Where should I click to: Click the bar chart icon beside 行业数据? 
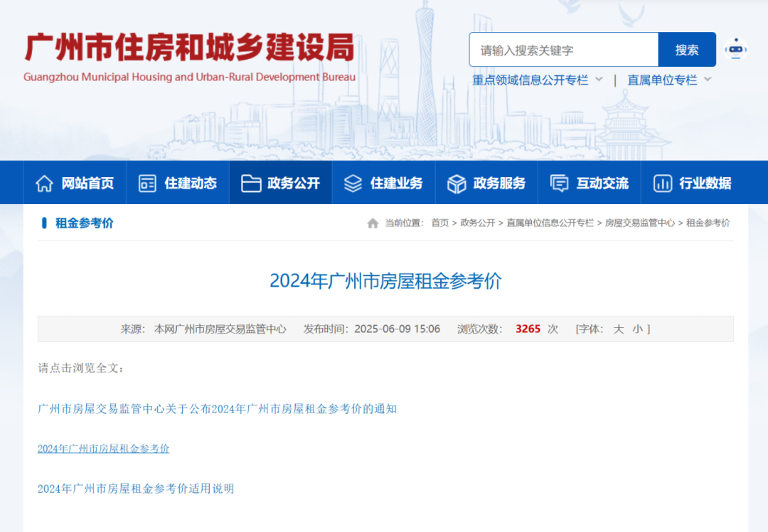pos(662,183)
